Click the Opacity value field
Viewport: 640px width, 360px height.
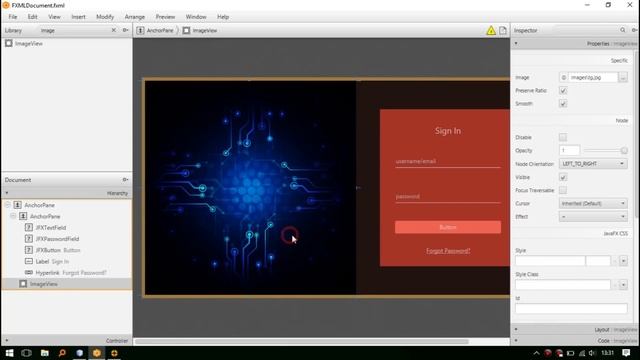click(569, 150)
